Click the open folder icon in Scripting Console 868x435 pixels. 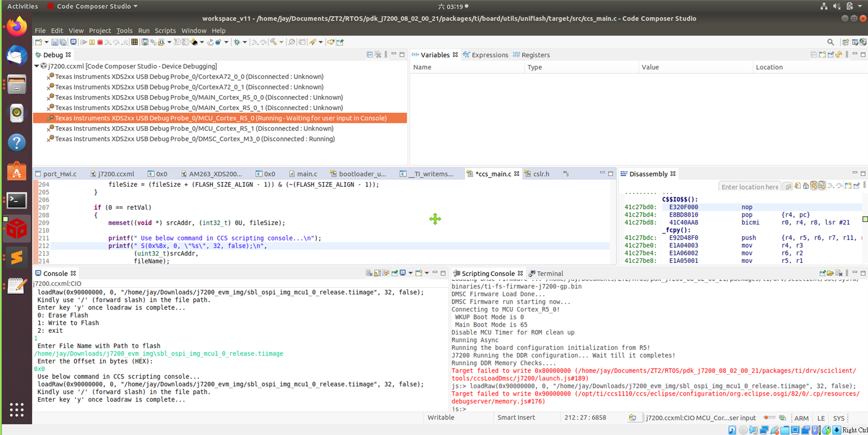pyautogui.click(x=830, y=273)
